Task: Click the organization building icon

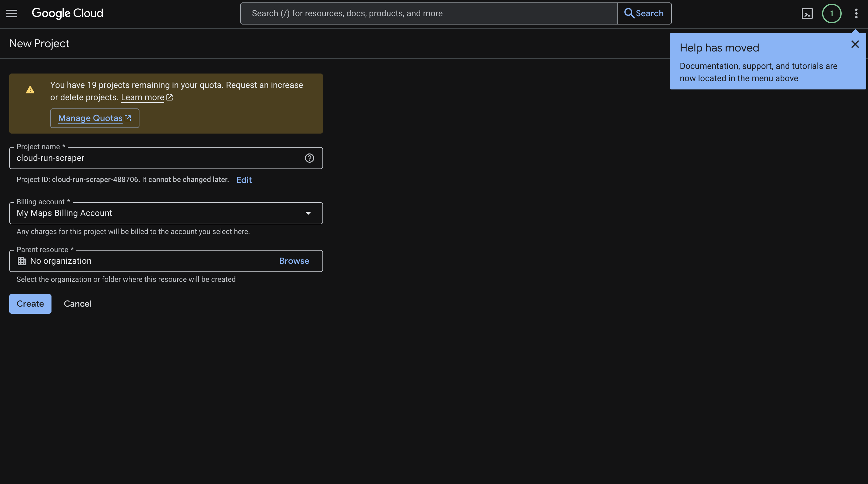Action: point(22,261)
